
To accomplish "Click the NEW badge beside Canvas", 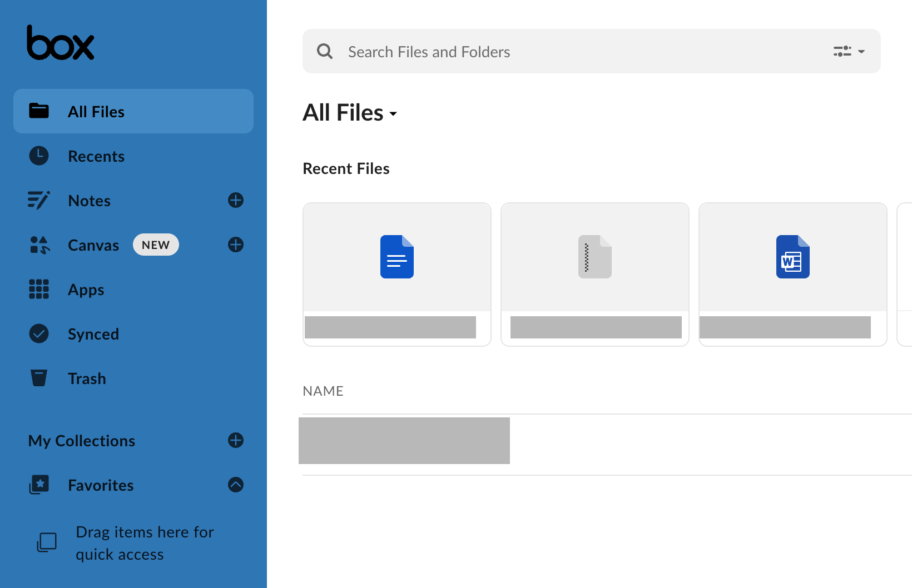I will pos(156,245).
